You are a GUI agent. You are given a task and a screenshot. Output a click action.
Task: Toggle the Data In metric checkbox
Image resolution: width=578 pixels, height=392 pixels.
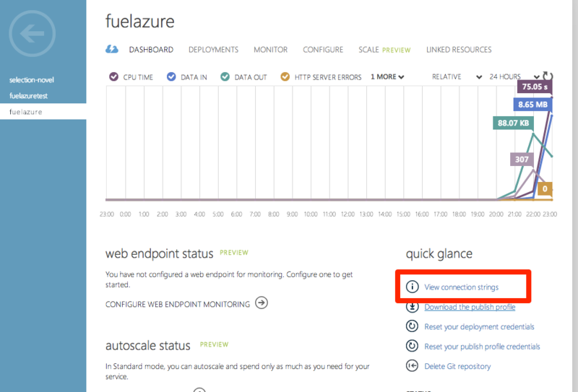pyautogui.click(x=171, y=77)
